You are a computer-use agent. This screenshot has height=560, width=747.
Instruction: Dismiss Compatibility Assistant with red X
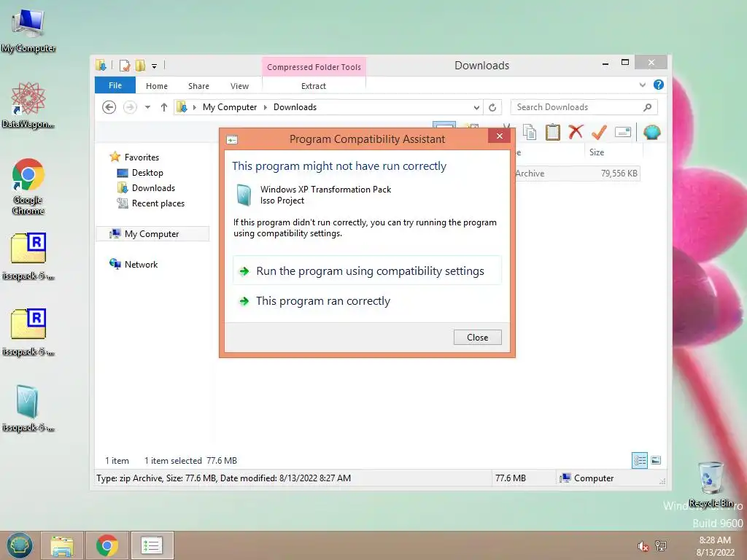click(499, 136)
